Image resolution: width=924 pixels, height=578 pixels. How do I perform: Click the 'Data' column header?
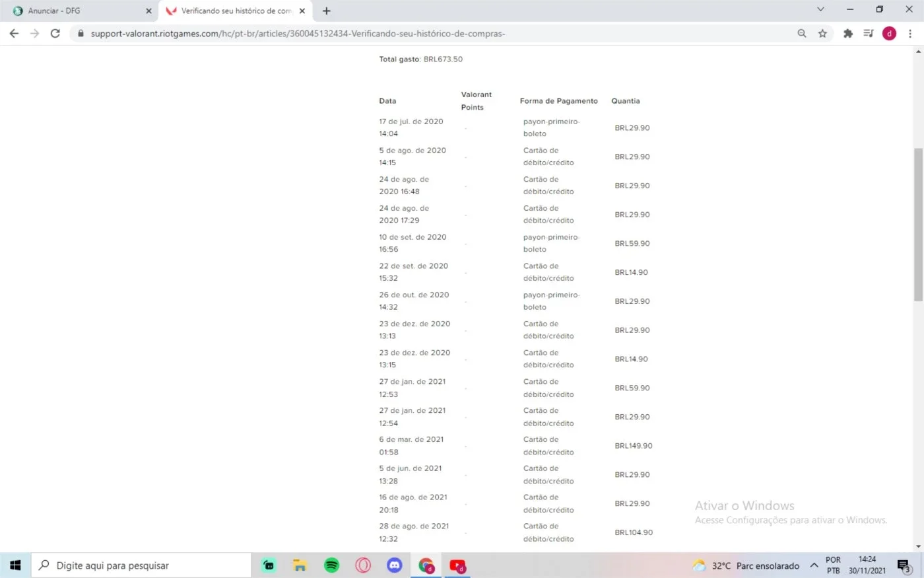(x=387, y=101)
